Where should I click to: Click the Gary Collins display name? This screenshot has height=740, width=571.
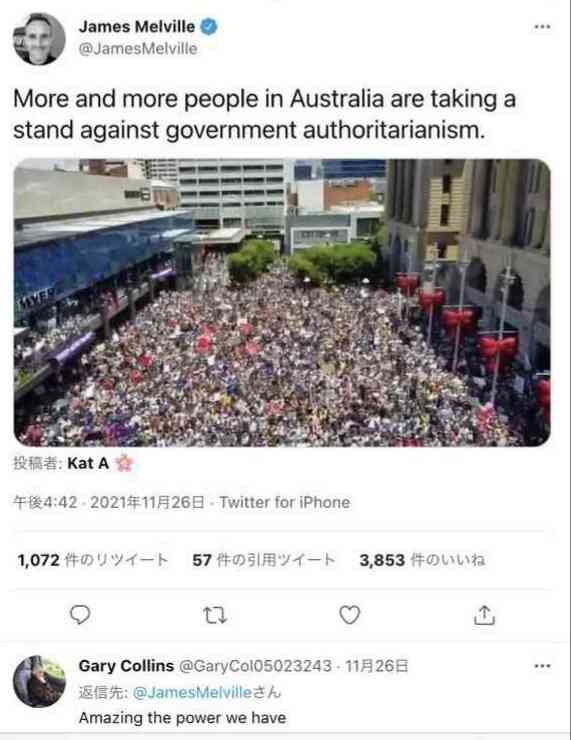tap(126, 666)
